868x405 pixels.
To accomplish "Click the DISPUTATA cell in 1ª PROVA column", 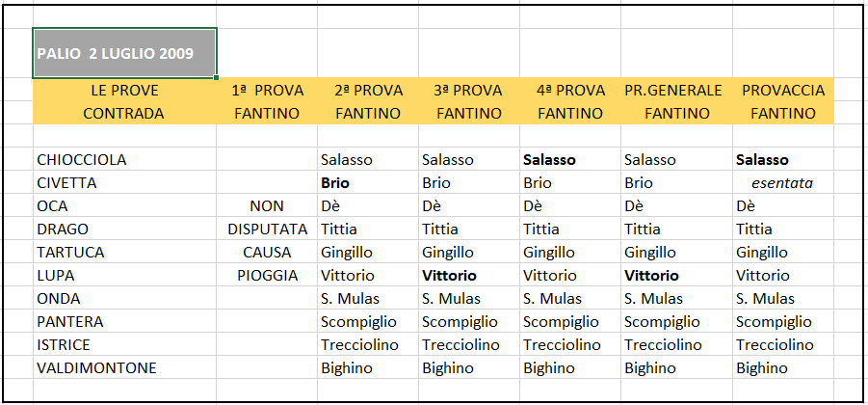I will click(x=267, y=229).
